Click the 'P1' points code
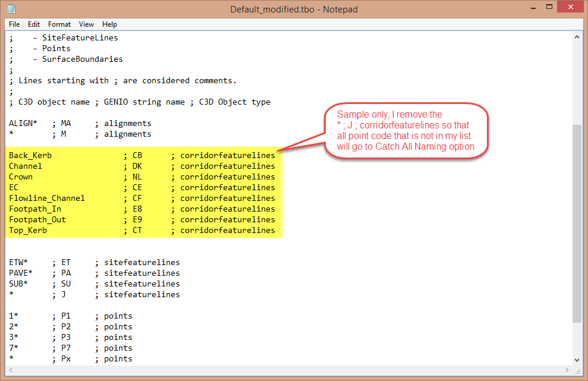This screenshot has width=588, height=381. pyautogui.click(x=66, y=316)
